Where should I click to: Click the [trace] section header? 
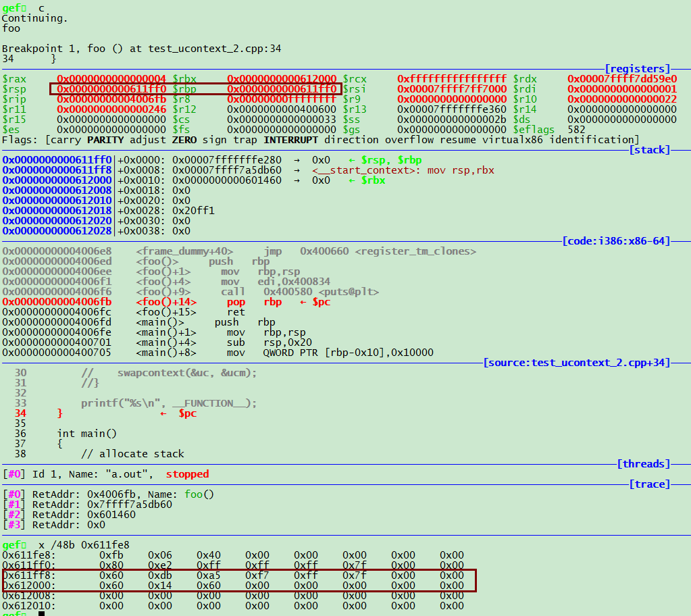tap(648, 484)
